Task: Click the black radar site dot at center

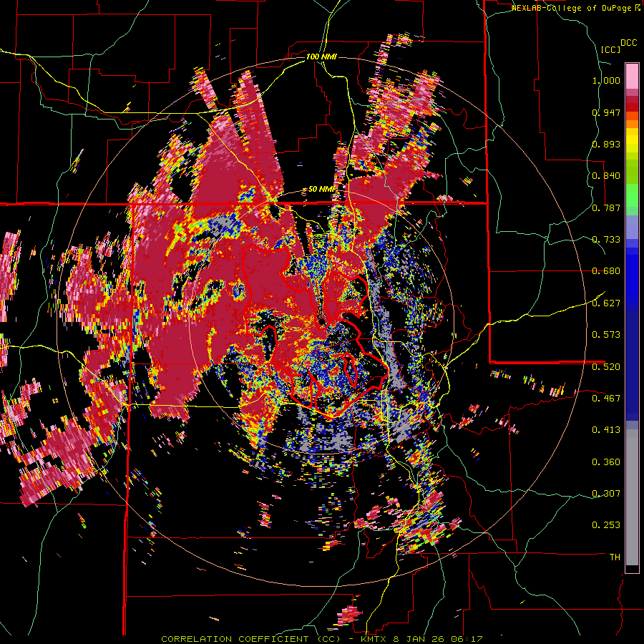Action: [x=323, y=322]
